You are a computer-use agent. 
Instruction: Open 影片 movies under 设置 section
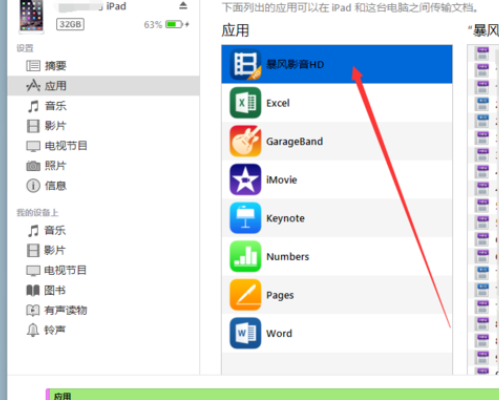click(x=103, y=126)
